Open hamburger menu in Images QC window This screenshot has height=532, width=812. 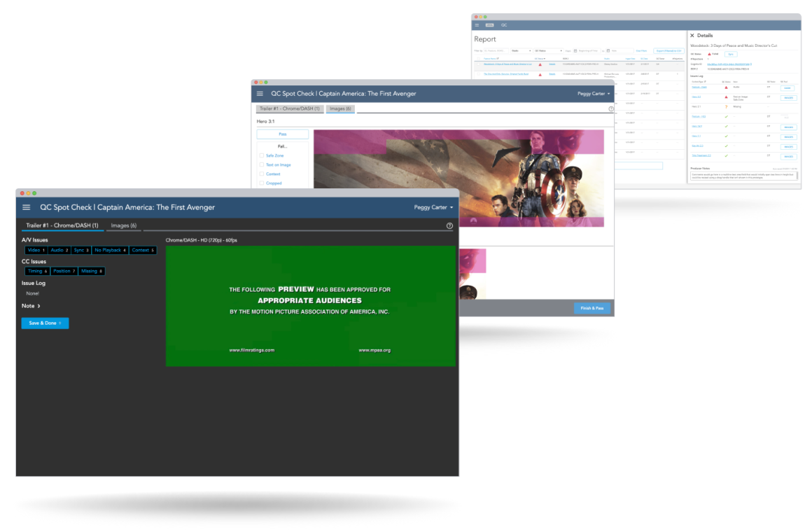[x=260, y=94]
